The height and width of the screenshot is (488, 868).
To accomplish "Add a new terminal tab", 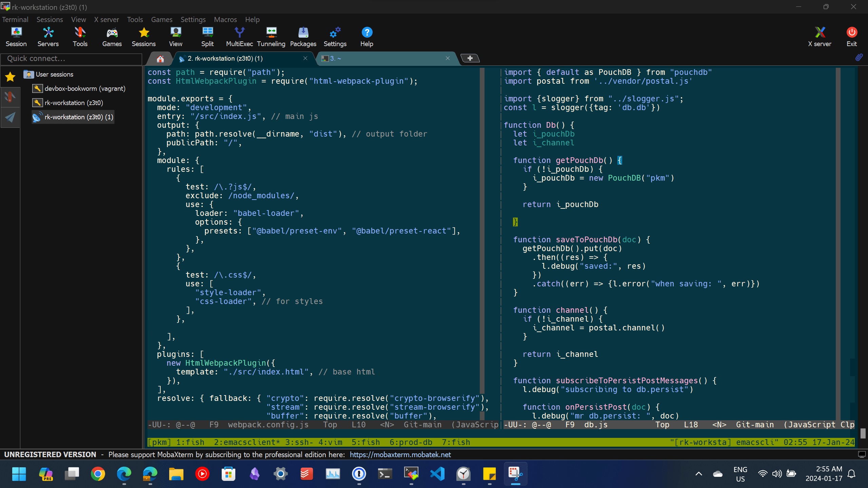I will point(470,58).
